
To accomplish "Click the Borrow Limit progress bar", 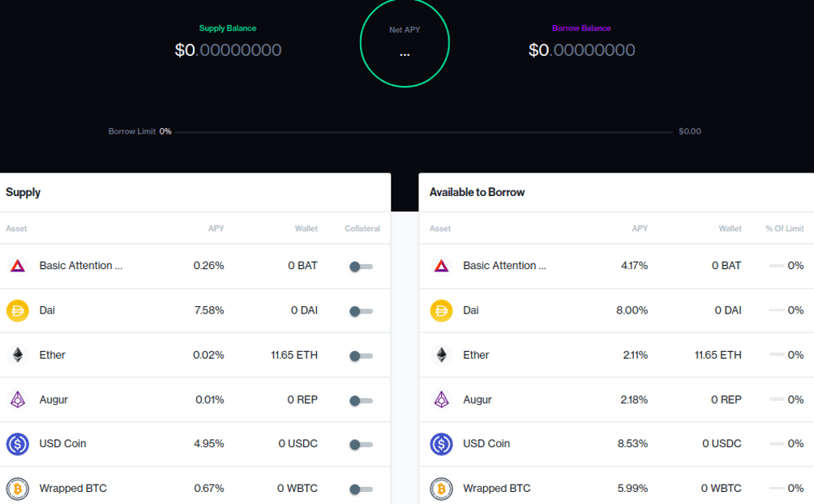I will [x=424, y=131].
